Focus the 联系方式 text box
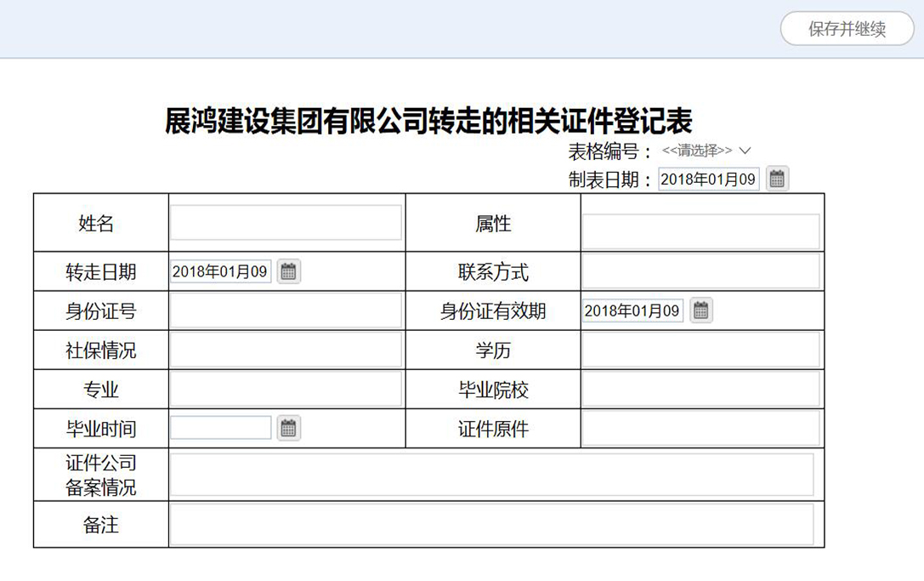This screenshot has height=581, width=924. pyautogui.click(x=700, y=271)
